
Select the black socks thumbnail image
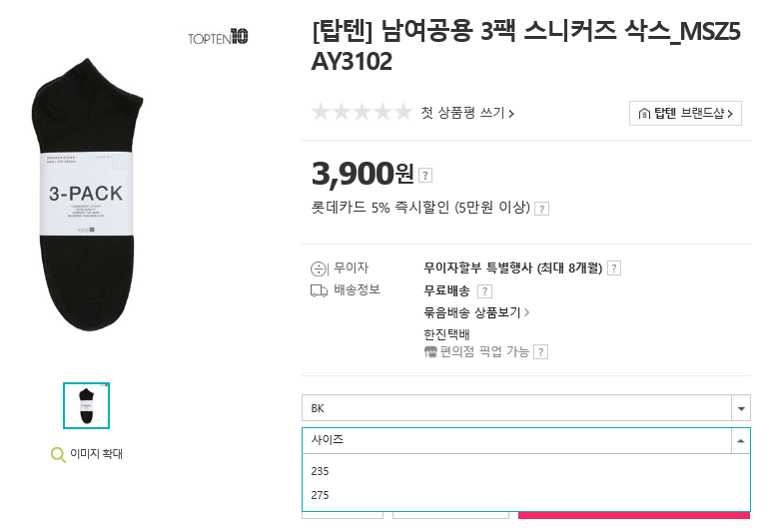tap(86, 406)
